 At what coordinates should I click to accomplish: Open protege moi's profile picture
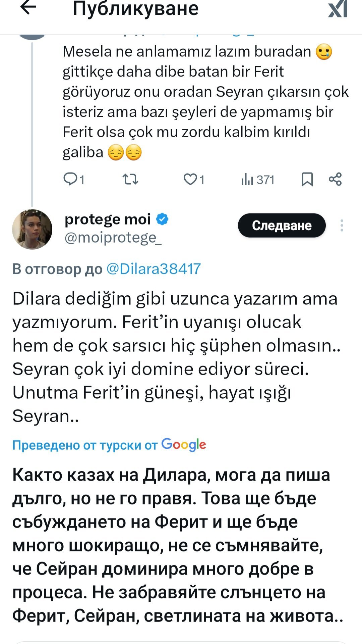32,230
